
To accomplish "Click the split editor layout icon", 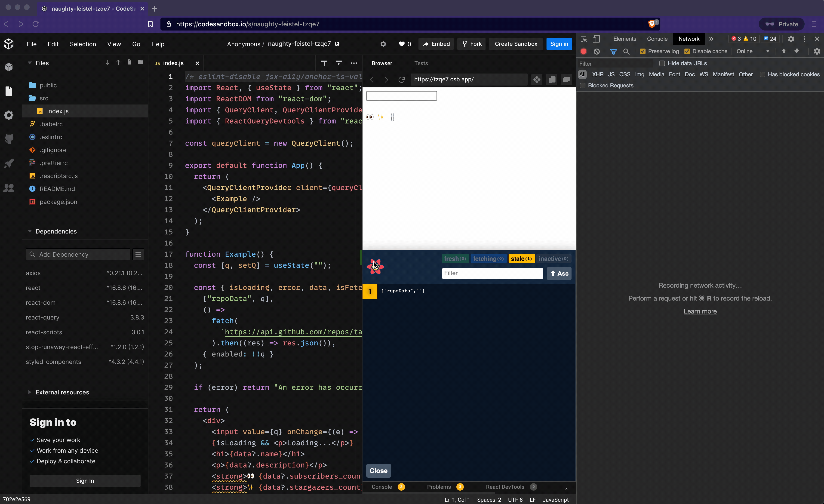I will (324, 63).
